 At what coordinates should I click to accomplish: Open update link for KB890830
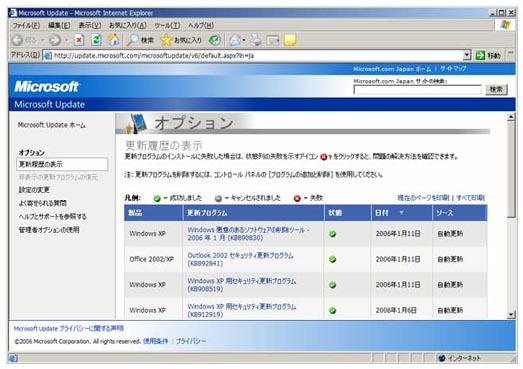248,234
